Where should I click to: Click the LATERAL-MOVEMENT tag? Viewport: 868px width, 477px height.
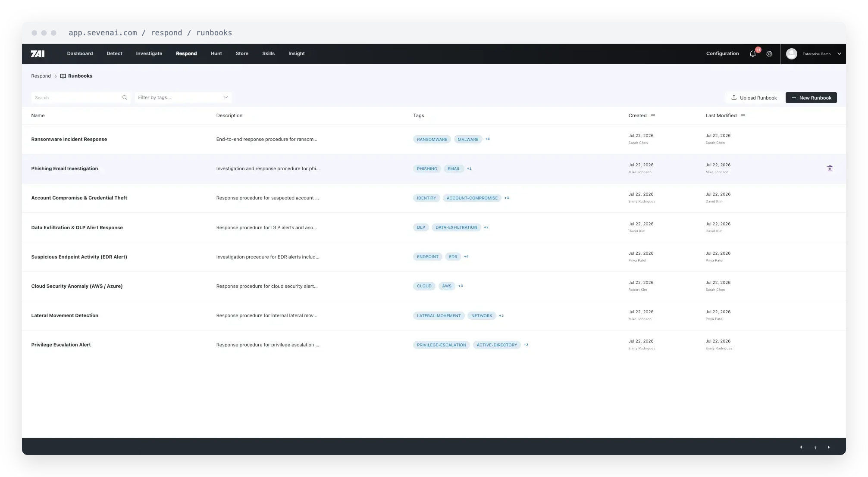pos(439,316)
